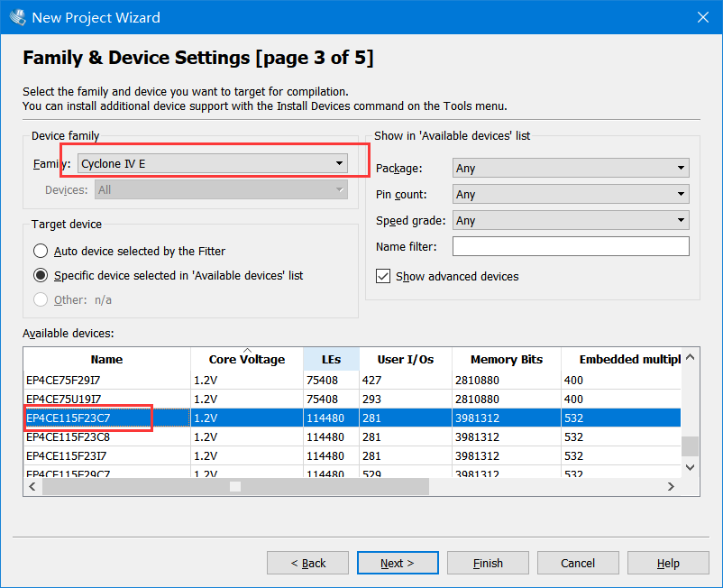
Task: Click inside the Name filter field
Action: (572, 246)
